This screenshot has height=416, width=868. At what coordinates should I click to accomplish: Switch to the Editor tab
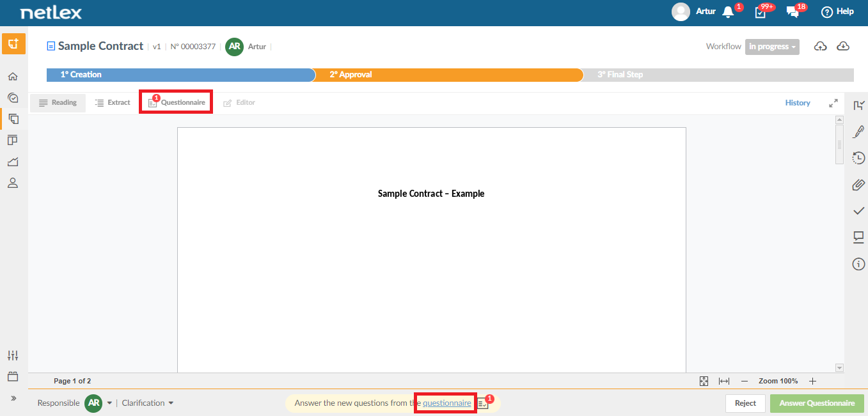pos(239,103)
